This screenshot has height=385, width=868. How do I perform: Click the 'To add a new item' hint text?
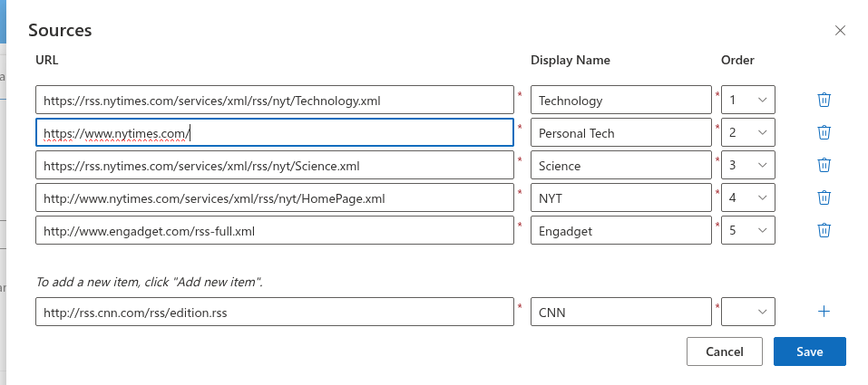(149, 282)
